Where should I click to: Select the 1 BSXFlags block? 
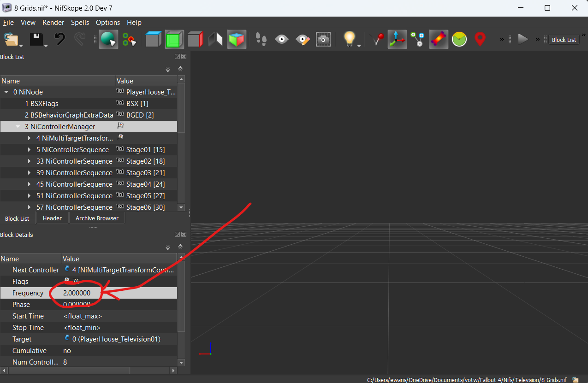[42, 104]
